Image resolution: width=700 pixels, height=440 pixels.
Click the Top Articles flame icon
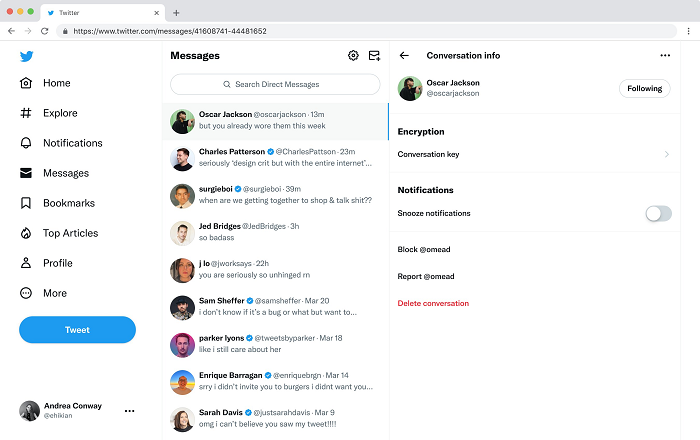(26, 233)
